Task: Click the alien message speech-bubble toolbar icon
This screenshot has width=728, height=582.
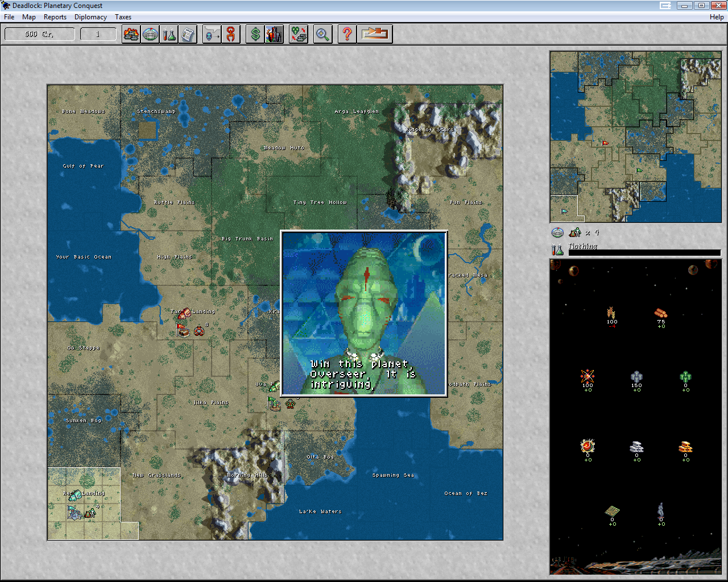Action: 212,34
